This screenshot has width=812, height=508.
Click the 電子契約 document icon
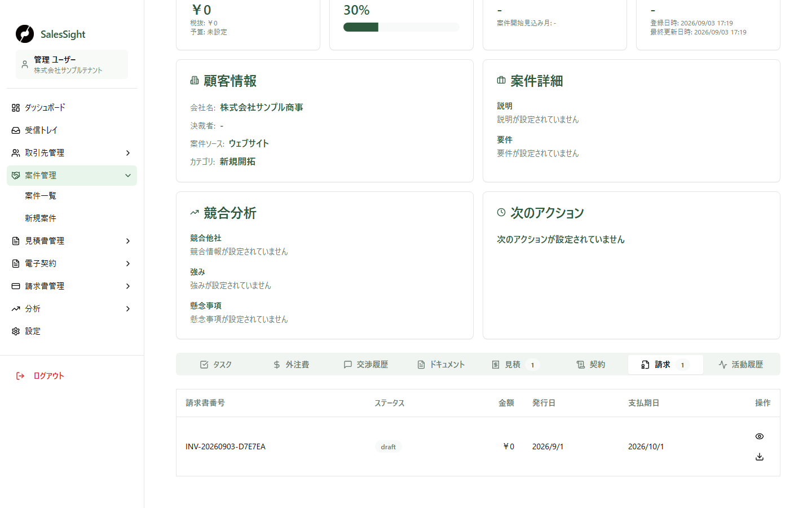coord(16,264)
